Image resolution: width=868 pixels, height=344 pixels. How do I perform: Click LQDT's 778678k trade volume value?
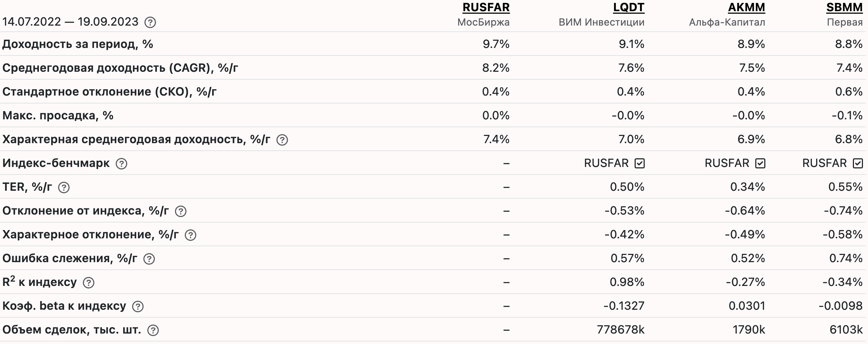click(x=621, y=330)
